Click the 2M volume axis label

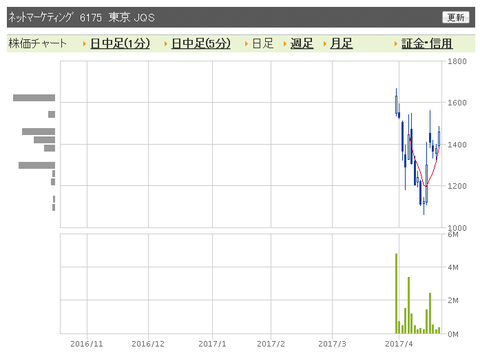pyautogui.click(x=453, y=301)
